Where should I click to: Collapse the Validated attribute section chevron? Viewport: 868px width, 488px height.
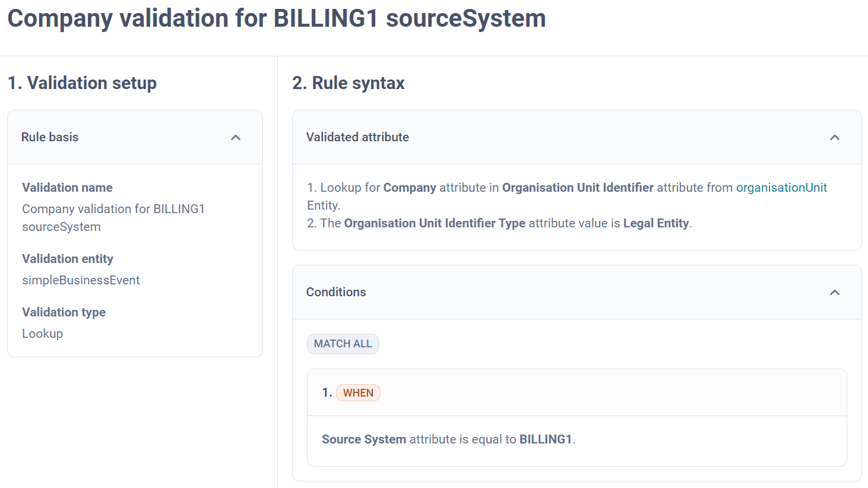(834, 138)
